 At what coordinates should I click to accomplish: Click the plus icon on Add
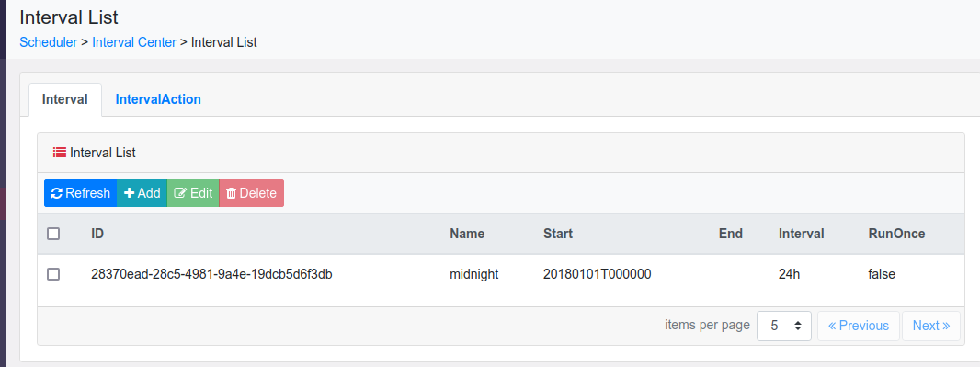tap(130, 193)
